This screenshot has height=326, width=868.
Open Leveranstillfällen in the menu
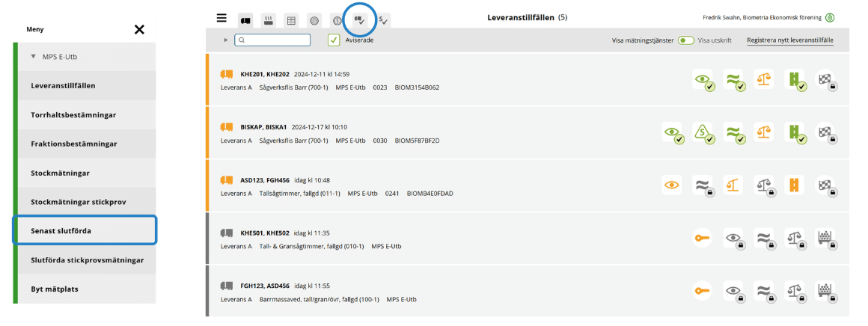87,86
